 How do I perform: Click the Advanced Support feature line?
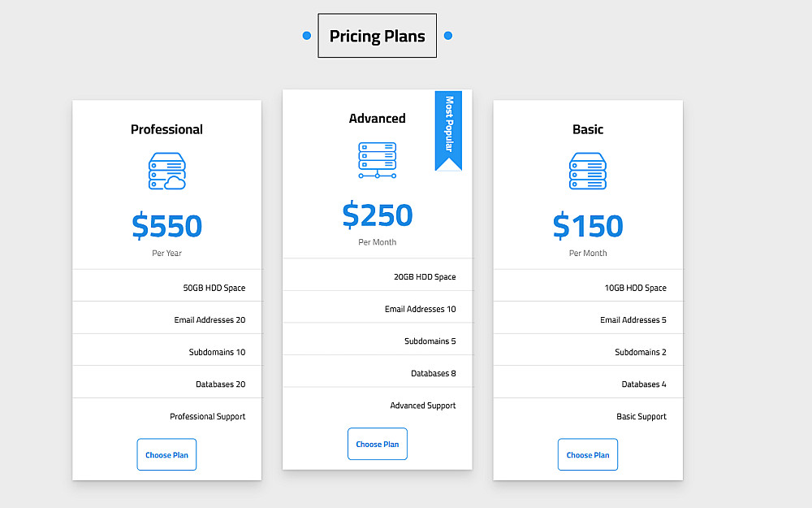point(422,406)
